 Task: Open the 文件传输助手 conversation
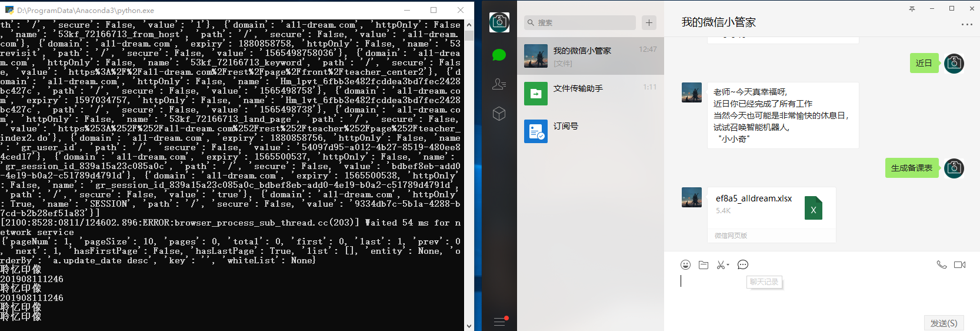[591, 94]
